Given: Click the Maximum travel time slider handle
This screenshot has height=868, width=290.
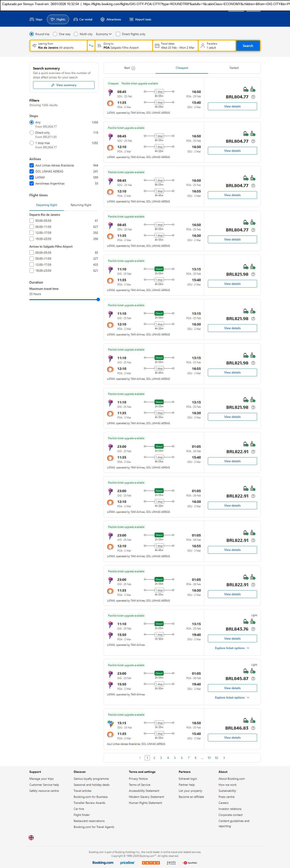Looking at the screenshot, I should (98, 299).
